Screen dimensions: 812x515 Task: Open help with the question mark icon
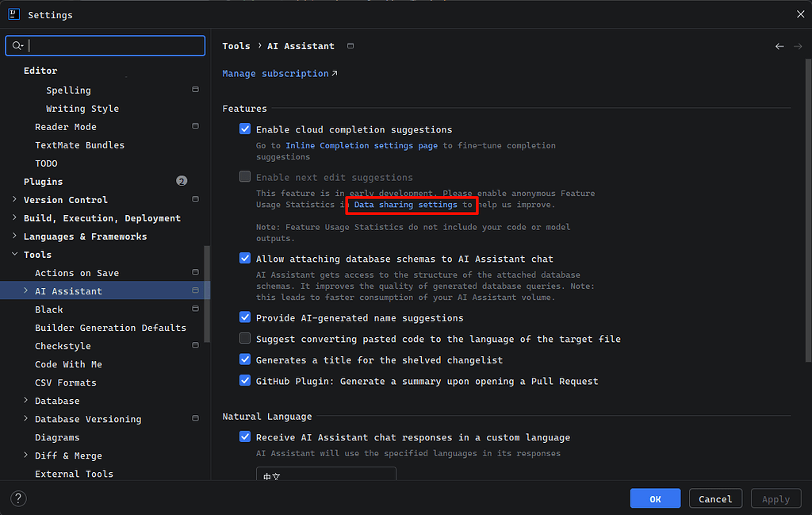coord(18,498)
